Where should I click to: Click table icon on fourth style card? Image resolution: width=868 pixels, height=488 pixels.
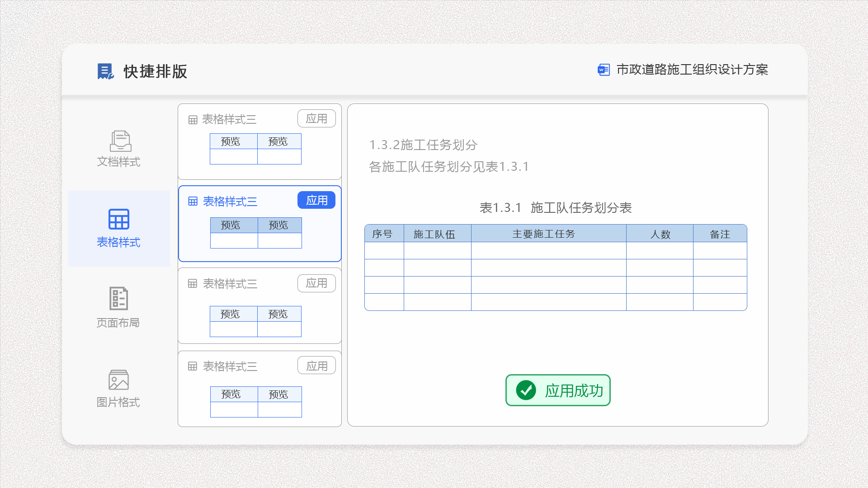tap(193, 366)
